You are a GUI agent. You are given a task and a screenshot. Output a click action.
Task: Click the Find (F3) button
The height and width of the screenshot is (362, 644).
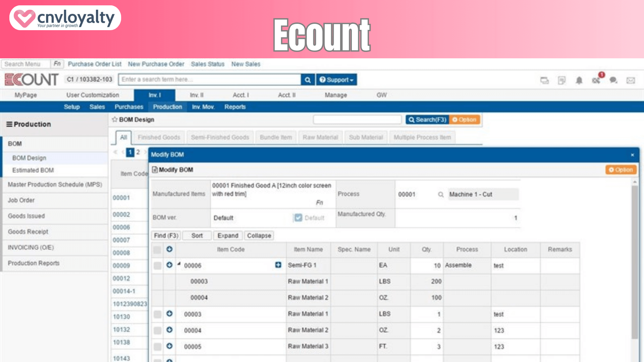[x=166, y=236]
